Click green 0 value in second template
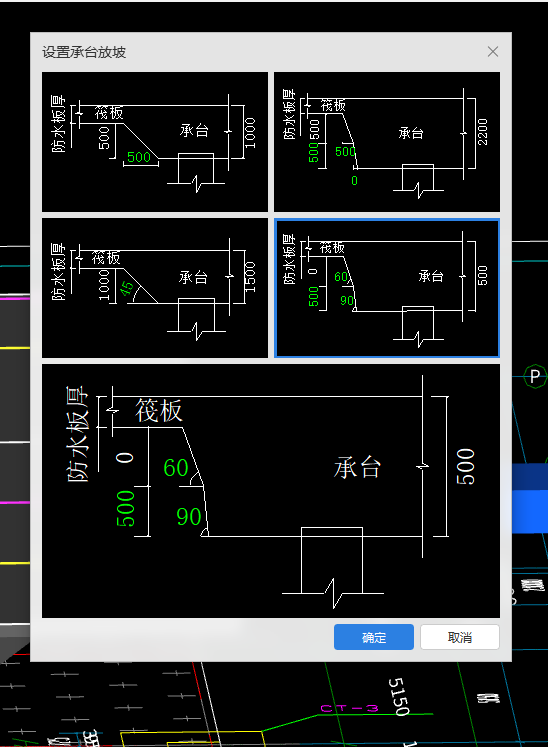 point(354,181)
